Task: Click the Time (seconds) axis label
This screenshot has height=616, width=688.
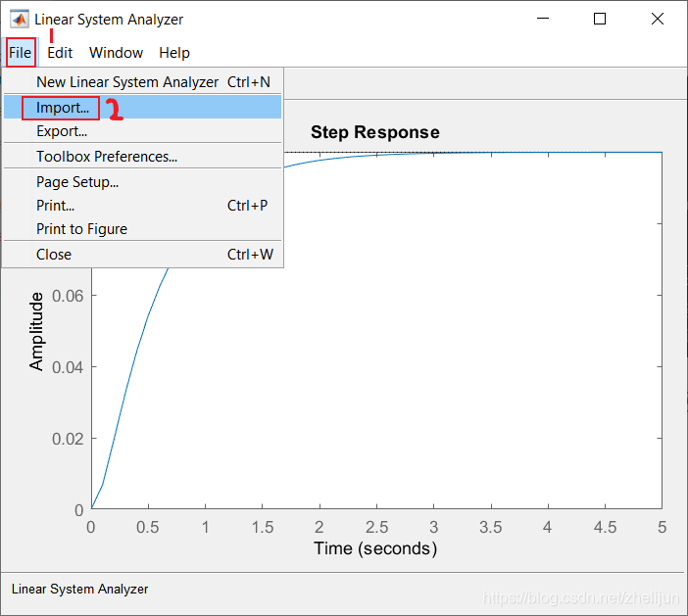Action: point(375,548)
